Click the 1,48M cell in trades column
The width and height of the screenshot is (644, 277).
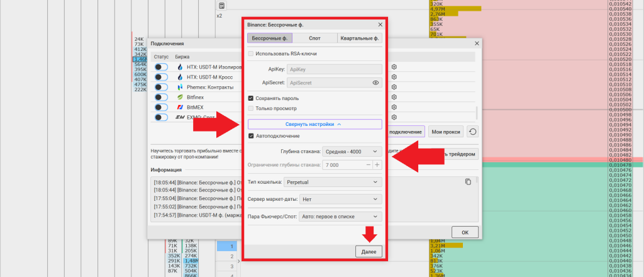click(191, 261)
